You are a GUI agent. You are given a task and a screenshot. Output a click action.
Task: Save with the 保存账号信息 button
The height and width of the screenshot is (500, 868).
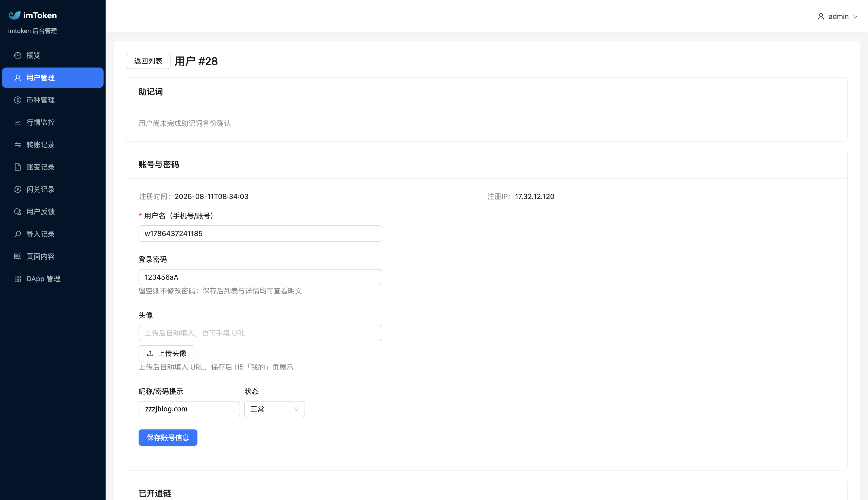click(x=168, y=438)
